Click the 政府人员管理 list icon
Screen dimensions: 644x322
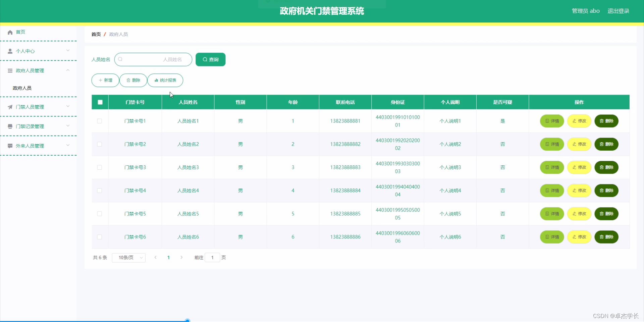click(x=10, y=70)
